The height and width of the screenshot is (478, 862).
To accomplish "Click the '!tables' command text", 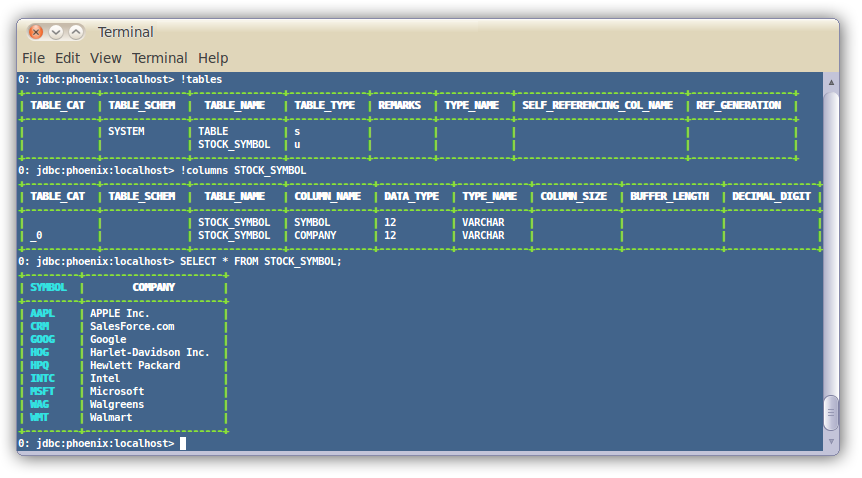I will [x=201, y=79].
